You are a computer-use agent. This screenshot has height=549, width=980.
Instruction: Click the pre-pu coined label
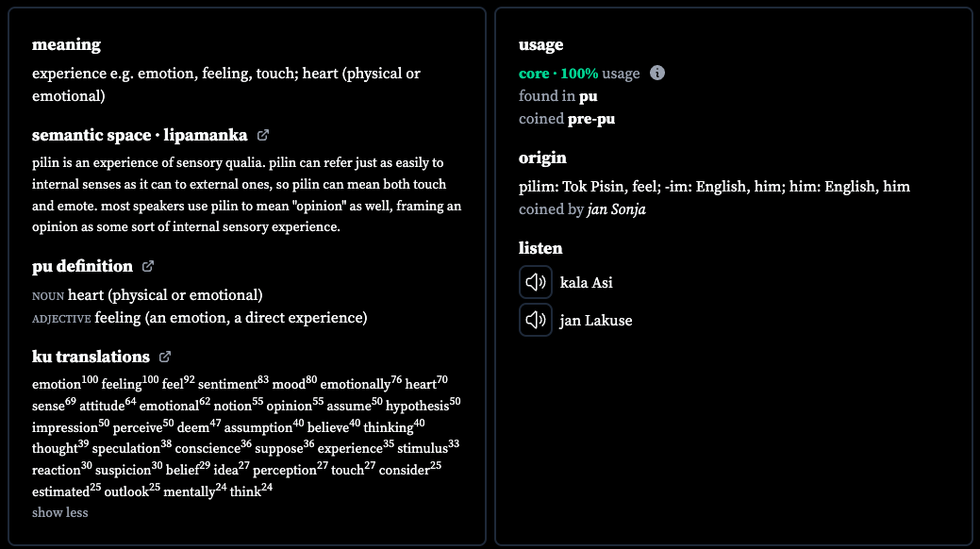[x=591, y=119]
